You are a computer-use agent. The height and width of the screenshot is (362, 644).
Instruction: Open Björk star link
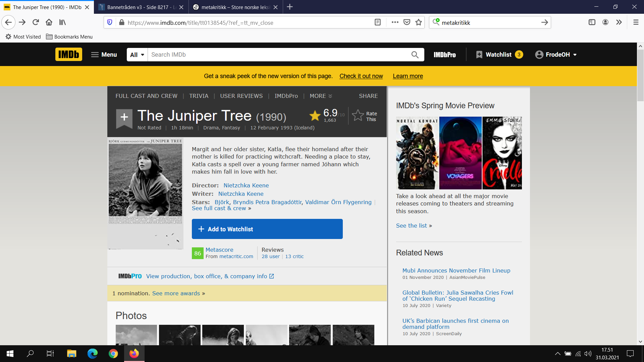pyautogui.click(x=222, y=202)
